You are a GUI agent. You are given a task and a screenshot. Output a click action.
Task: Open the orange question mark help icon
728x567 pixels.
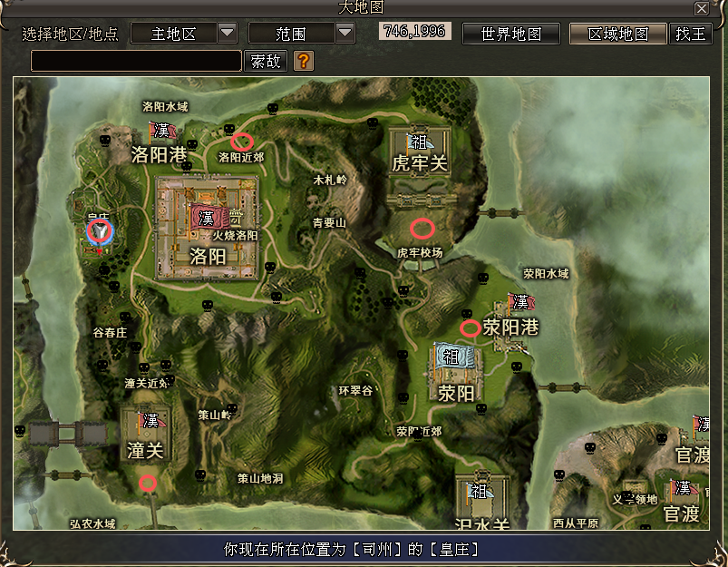pos(304,61)
